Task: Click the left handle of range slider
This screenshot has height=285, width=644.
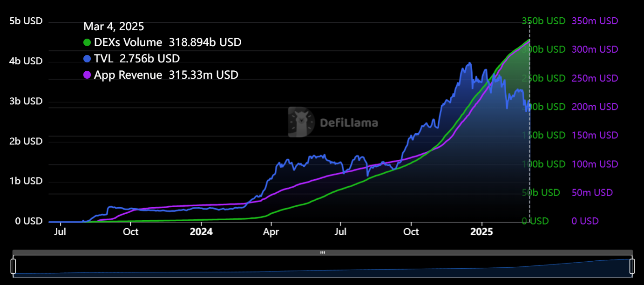Action: (x=13, y=266)
